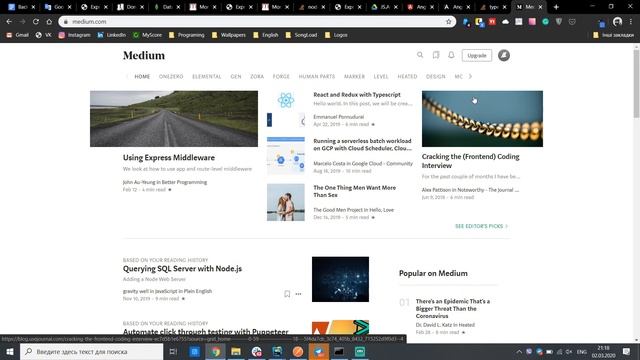Open Using Express Middleware article

coord(169,158)
